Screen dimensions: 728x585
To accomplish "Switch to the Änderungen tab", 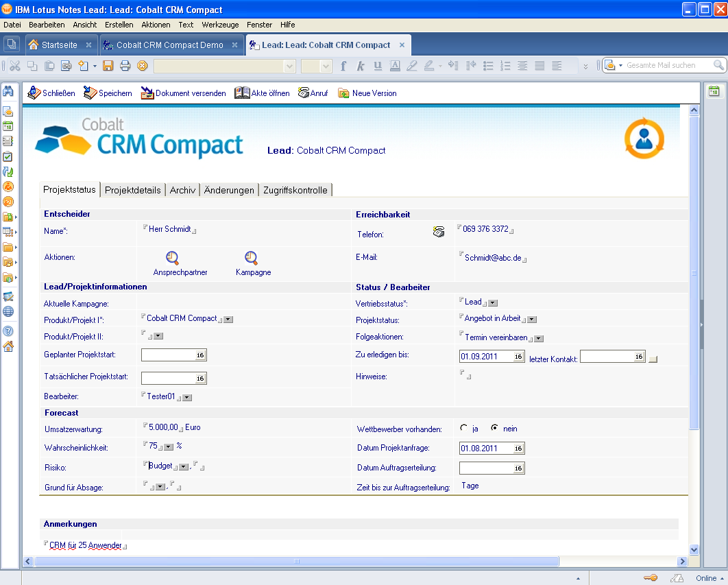I will 229,190.
